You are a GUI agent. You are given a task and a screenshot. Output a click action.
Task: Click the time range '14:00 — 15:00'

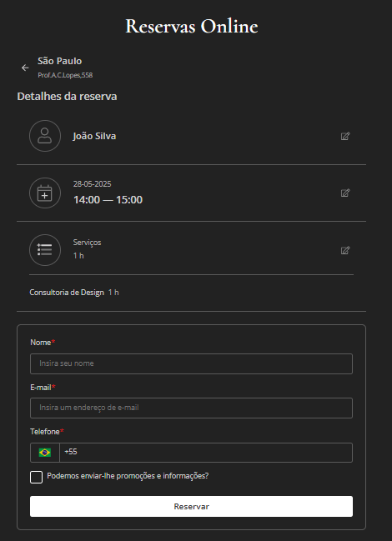coord(108,200)
